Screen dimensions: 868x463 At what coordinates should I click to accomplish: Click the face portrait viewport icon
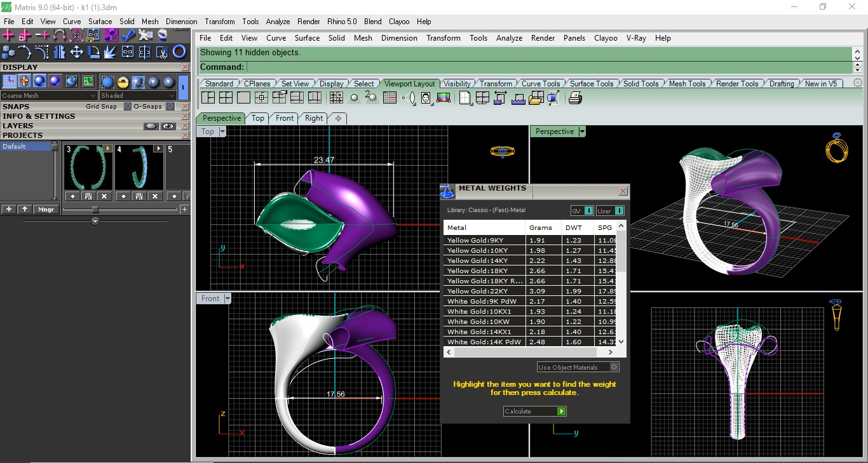[426, 98]
